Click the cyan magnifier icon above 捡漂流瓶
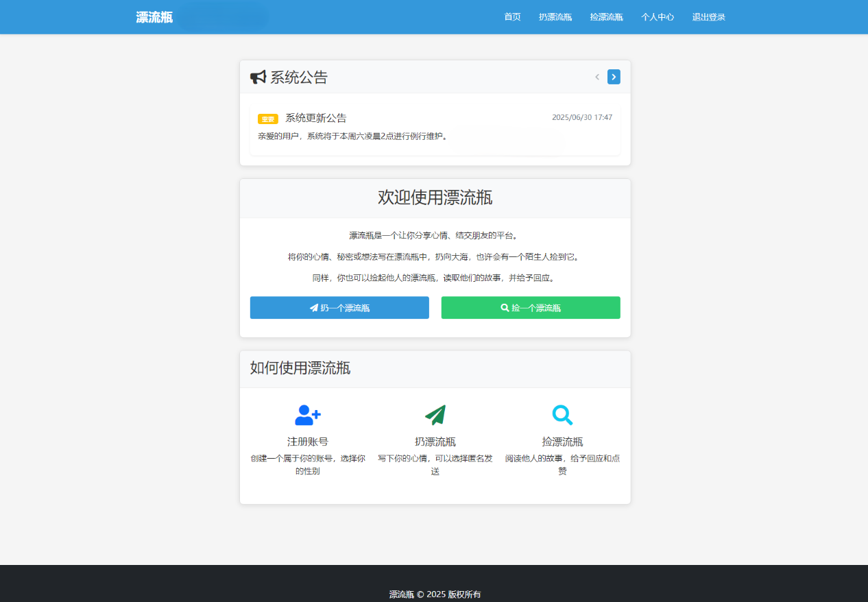868x602 pixels. (562, 415)
